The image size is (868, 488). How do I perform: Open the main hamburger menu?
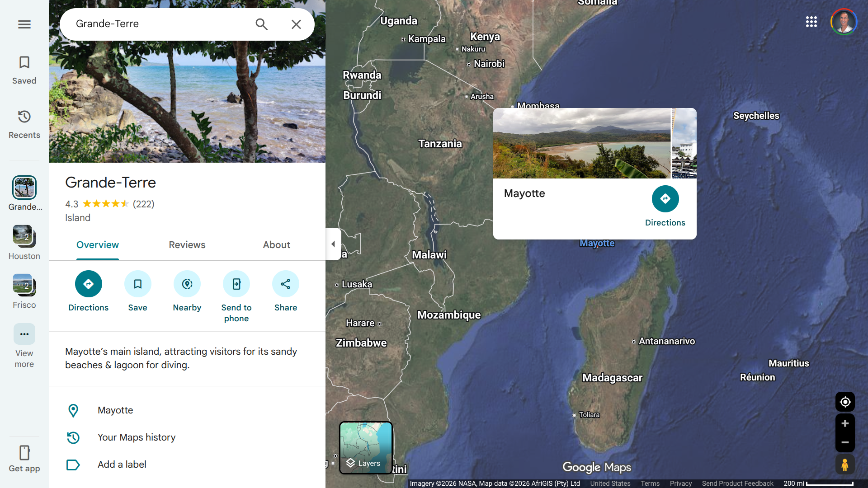tap(24, 24)
